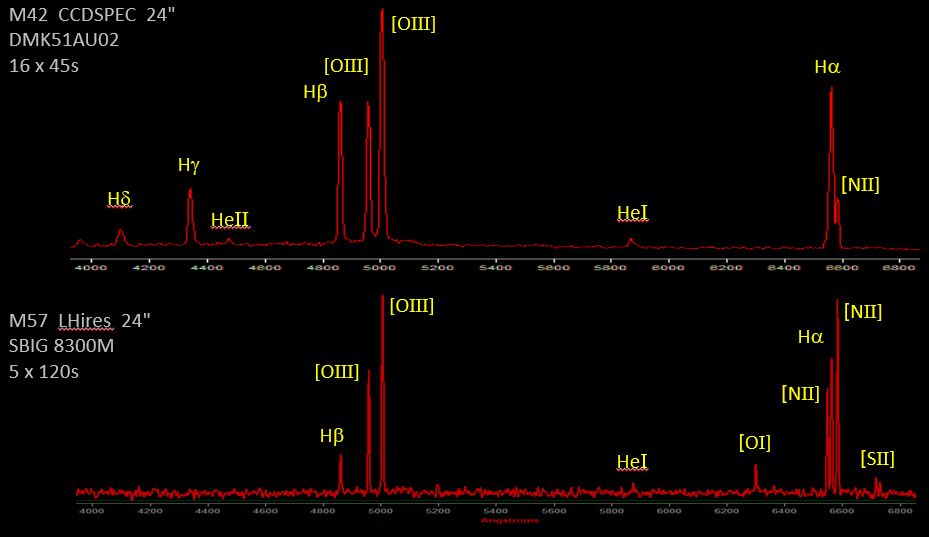Select the Hγ peak label in top spectrum

(189, 165)
